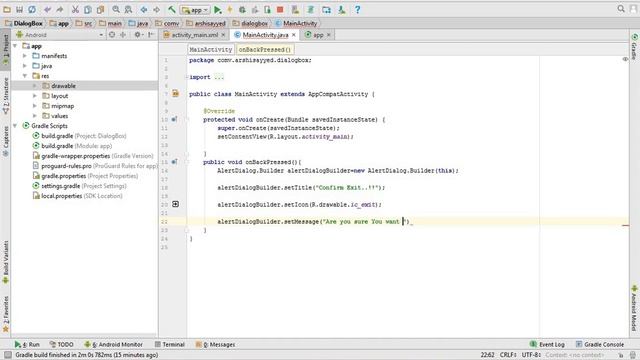Open the Project Structure toolbar icon
Screen dimensions: 640x360
326,9
